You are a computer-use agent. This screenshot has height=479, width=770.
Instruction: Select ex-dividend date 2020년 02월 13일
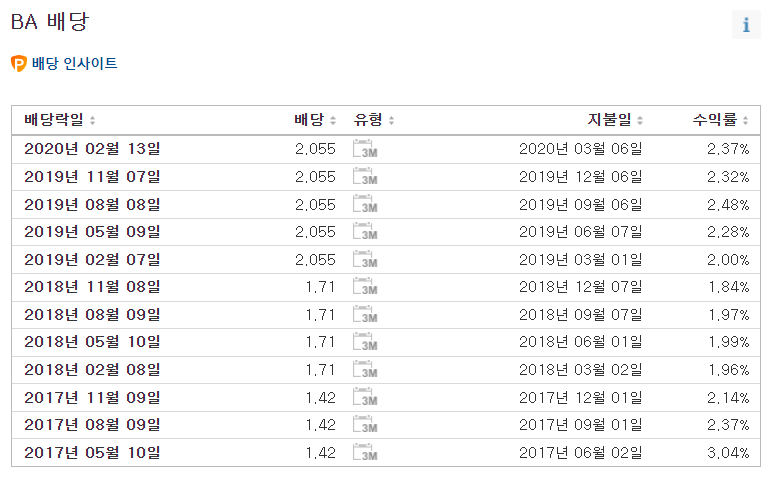click(92, 149)
